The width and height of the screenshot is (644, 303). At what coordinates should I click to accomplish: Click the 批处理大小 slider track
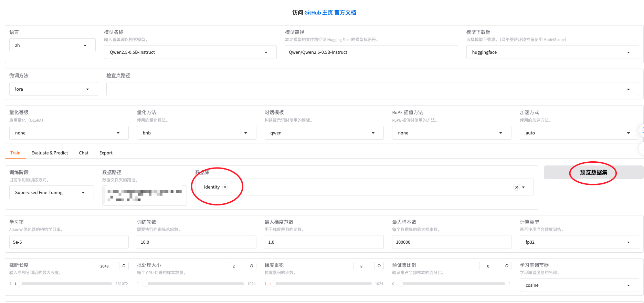click(x=194, y=284)
